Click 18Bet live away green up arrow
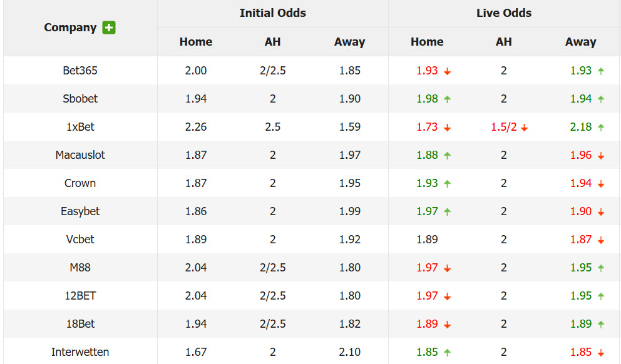 601,324
